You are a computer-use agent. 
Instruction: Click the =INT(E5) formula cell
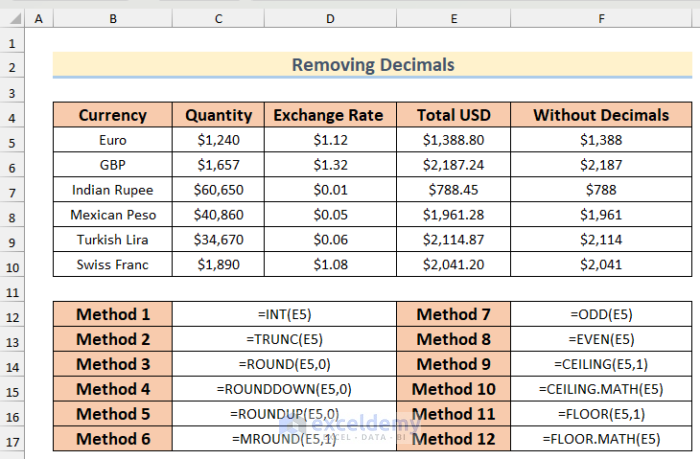(284, 314)
